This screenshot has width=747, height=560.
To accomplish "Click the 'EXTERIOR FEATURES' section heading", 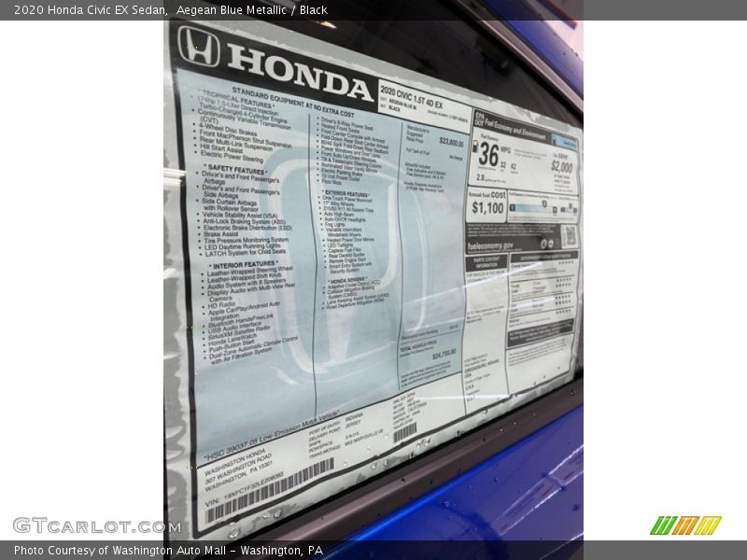I will point(346,194).
